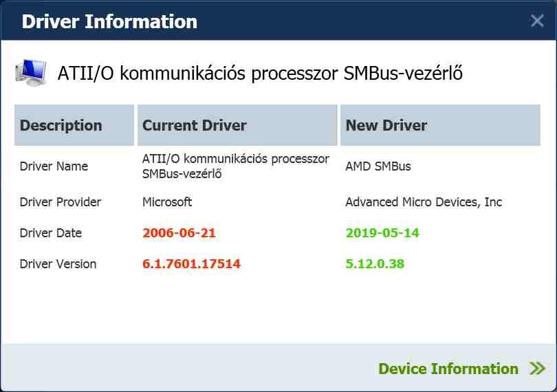Click the double chevron arrow icon
This screenshot has width=557, height=392.
click(x=537, y=369)
